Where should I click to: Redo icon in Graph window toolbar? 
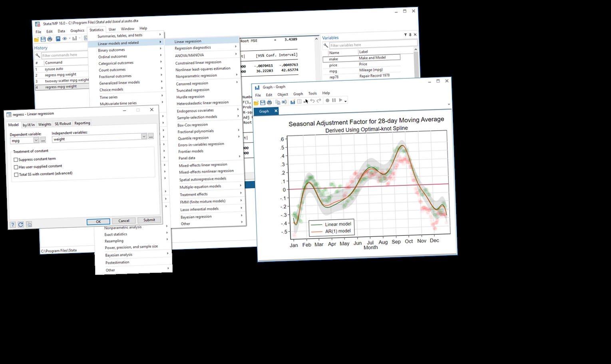pyautogui.click(x=319, y=101)
